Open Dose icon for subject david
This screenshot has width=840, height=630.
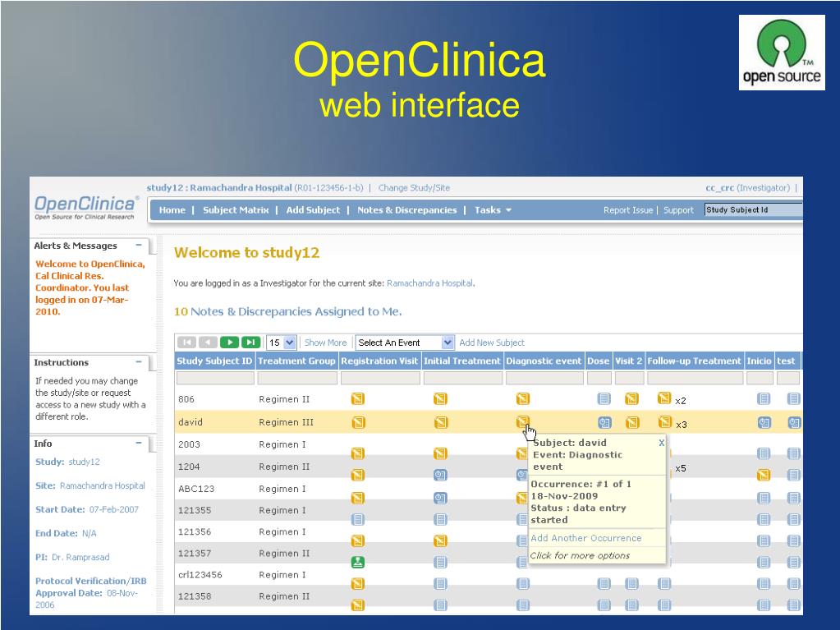pos(605,423)
